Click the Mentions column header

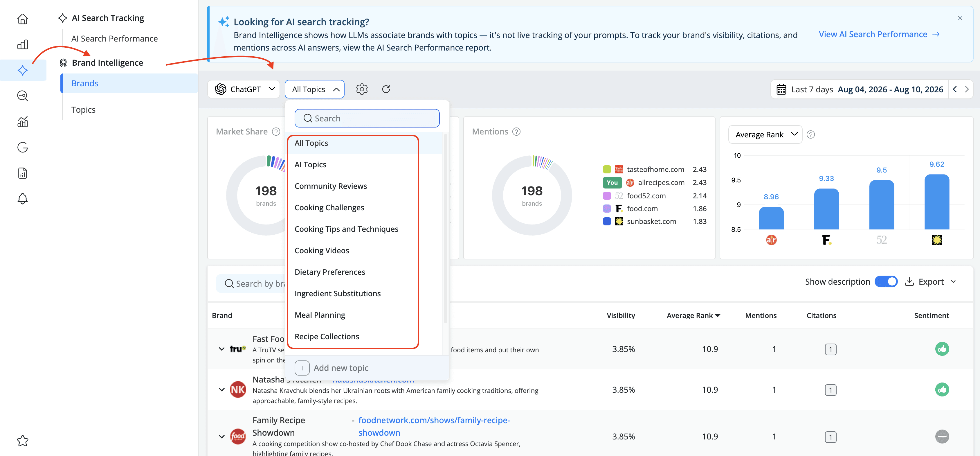(x=761, y=315)
